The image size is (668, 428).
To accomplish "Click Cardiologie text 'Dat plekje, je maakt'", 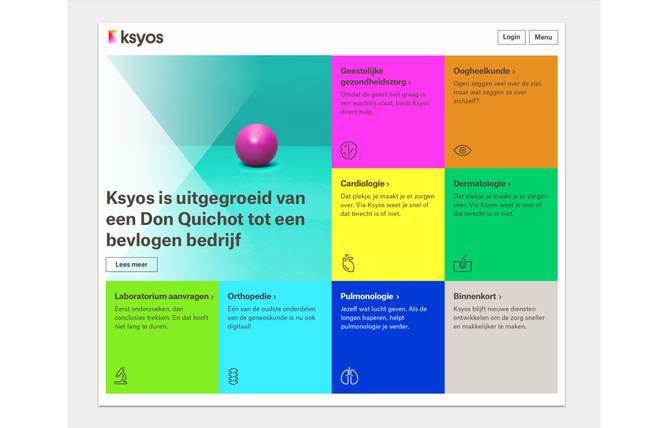I will 371,196.
